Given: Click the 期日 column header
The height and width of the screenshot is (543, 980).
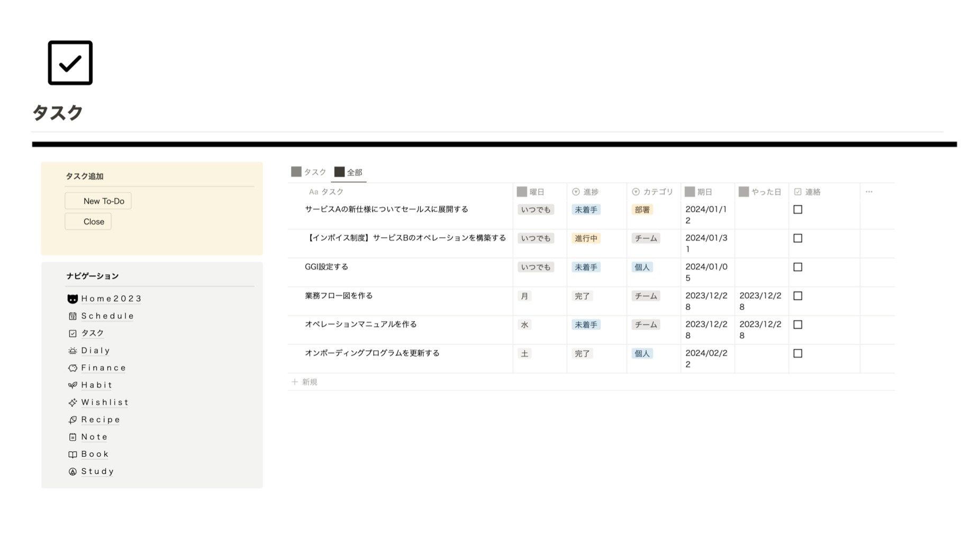Looking at the screenshot, I should tap(707, 192).
